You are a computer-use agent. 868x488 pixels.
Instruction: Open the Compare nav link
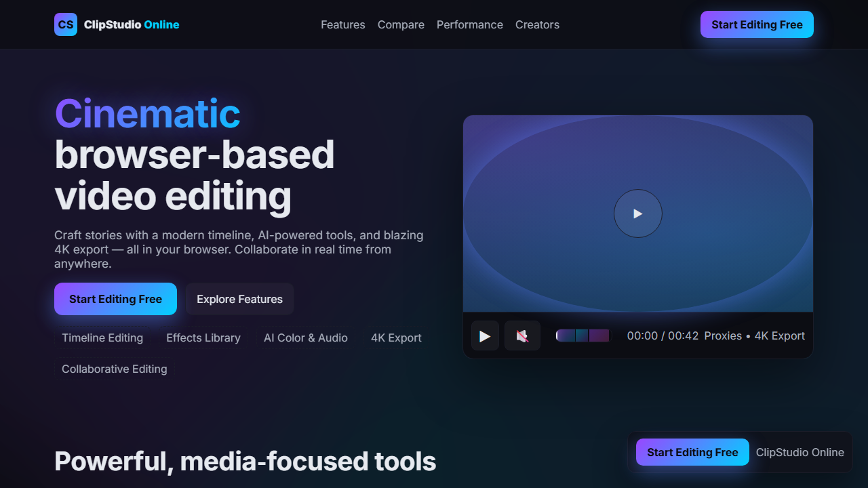[401, 24]
